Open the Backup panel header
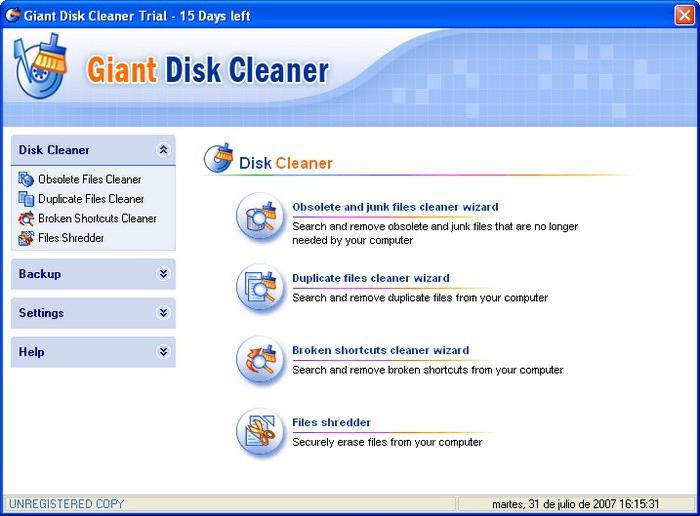700x516 pixels. (93, 274)
